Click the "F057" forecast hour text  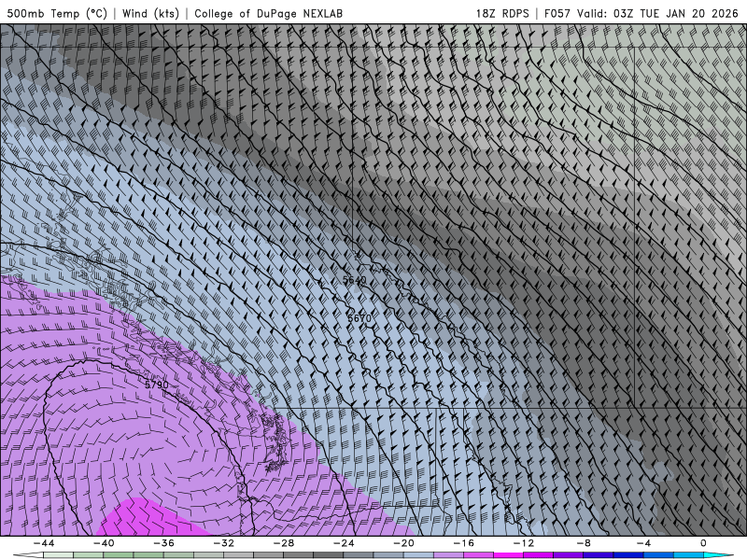click(x=557, y=13)
